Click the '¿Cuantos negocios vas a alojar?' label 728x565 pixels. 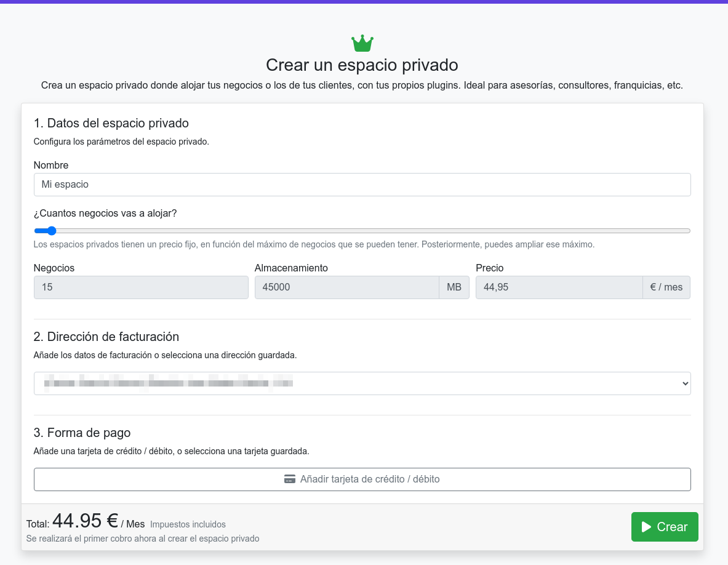point(105,213)
